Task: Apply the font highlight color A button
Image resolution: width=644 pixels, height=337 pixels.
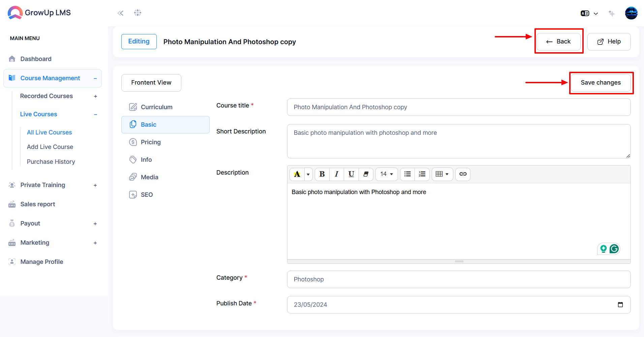Action: click(x=297, y=174)
